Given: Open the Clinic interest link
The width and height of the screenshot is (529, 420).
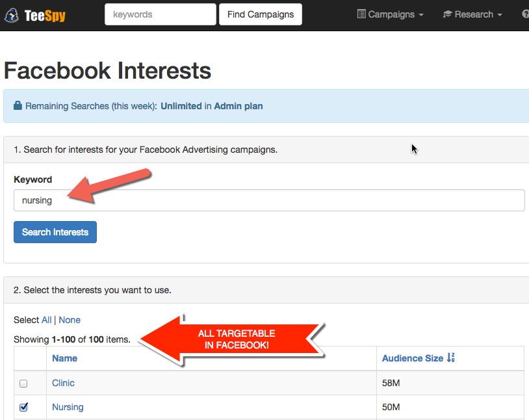Looking at the screenshot, I should pos(63,383).
